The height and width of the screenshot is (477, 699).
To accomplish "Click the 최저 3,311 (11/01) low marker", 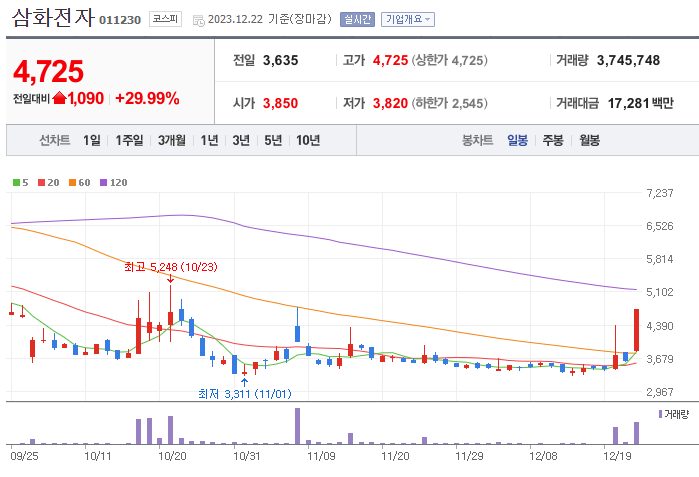I will click(x=245, y=394).
